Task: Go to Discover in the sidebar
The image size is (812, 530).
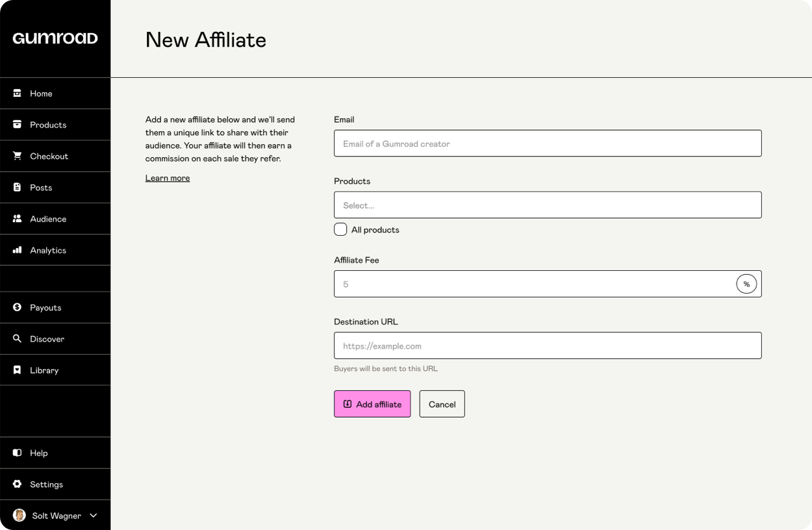Action: [55, 339]
